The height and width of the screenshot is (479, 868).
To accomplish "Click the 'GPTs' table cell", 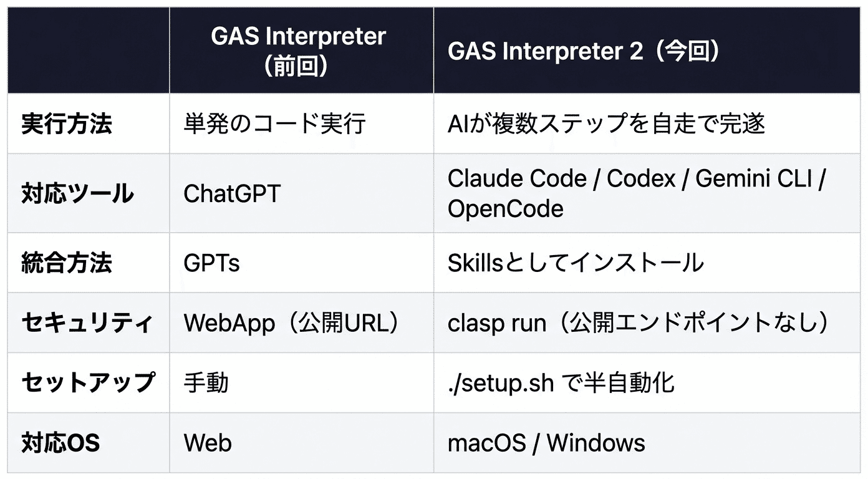I will click(x=211, y=263).
